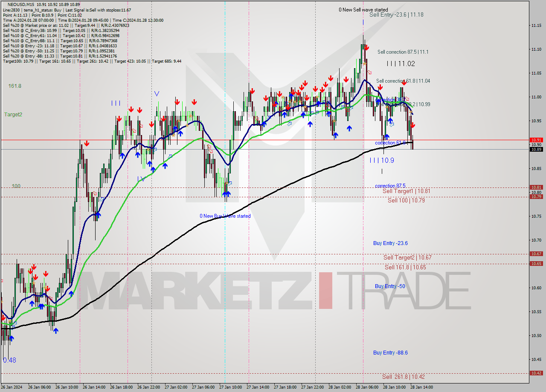Select the blue '0.48' label

9,360
